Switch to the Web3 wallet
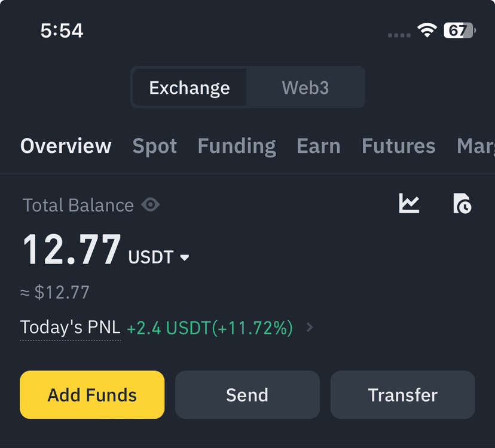This screenshot has width=495, height=448. point(305,88)
